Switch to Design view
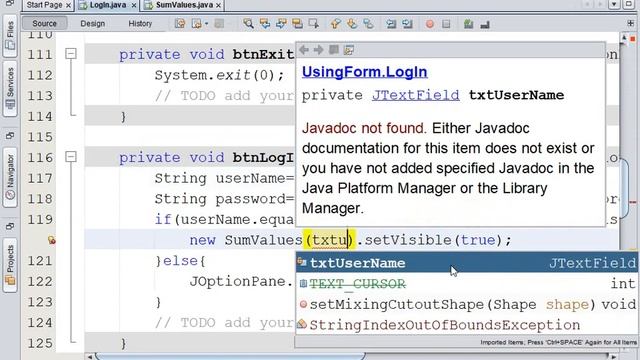Viewport: 640px width, 360px height. pyautogui.click(x=93, y=23)
